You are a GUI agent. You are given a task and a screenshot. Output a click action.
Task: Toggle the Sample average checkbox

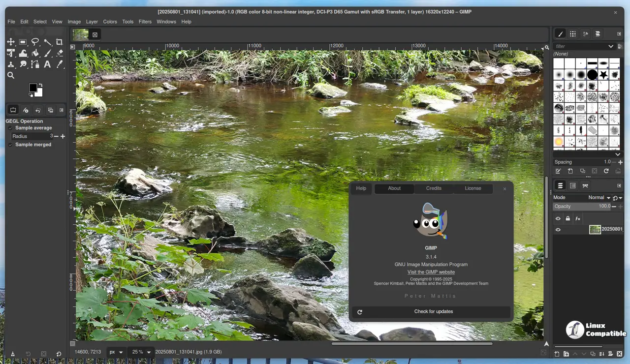click(10, 128)
